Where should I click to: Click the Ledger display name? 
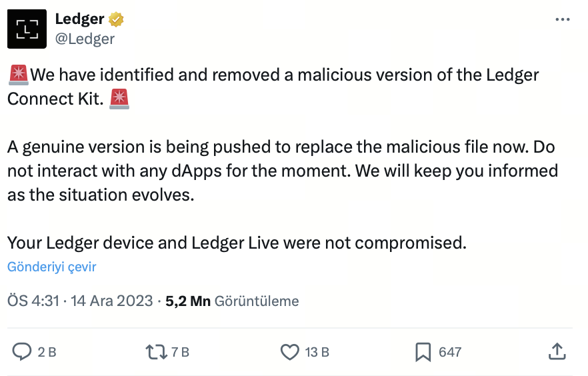79,20
